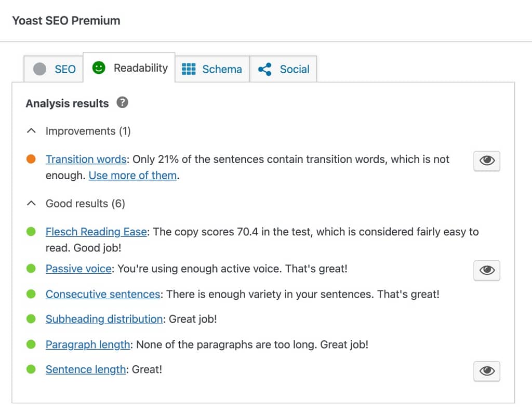The width and height of the screenshot is (532, 412).
Task: Open the Consecutive sentences link
Action: pos(103,294)
